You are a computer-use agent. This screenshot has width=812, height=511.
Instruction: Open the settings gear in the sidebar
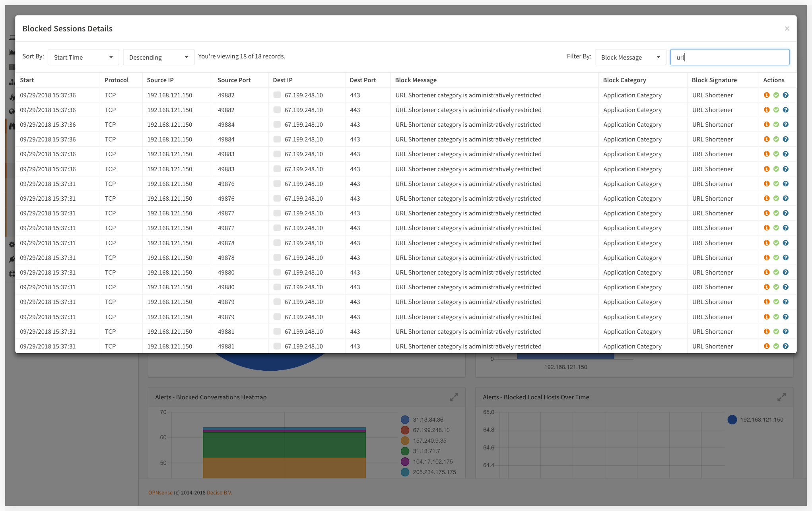(x=12, y=245)
